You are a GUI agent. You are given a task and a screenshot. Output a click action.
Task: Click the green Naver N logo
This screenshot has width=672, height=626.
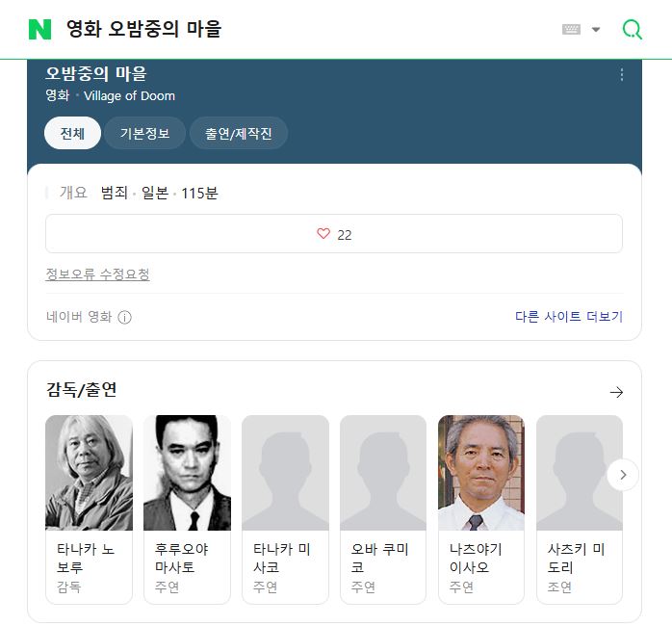[39, 29]
